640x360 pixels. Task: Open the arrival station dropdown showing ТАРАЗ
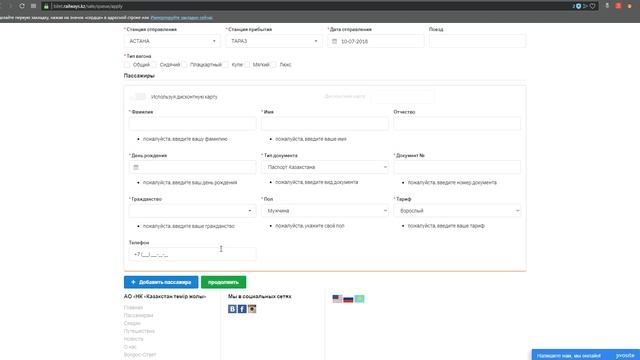point(274,41)
